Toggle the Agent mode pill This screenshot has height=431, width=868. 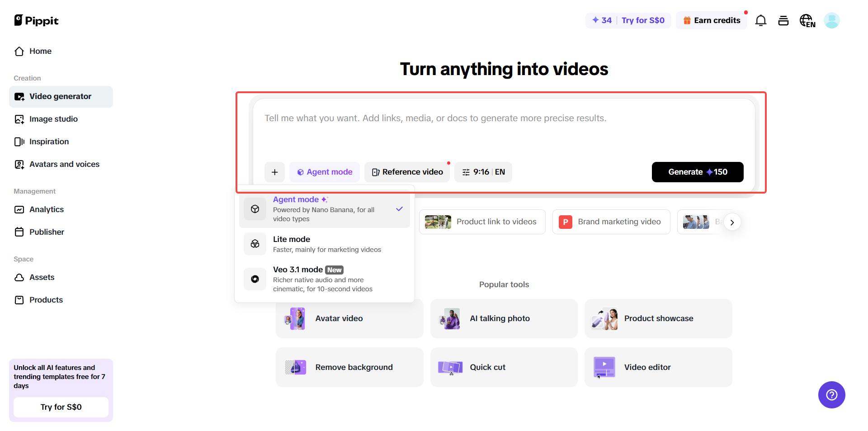coord(324,172)
